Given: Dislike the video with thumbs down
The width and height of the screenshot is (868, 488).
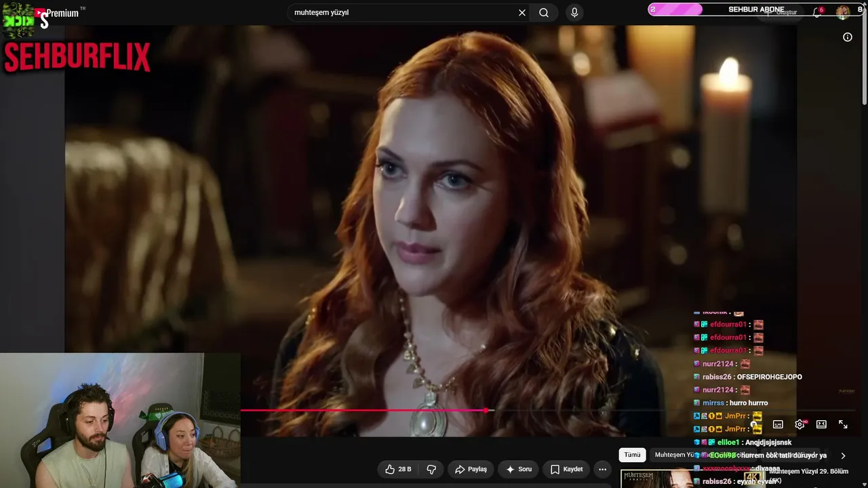Looking at the screenshot, I should click(431, 469).
